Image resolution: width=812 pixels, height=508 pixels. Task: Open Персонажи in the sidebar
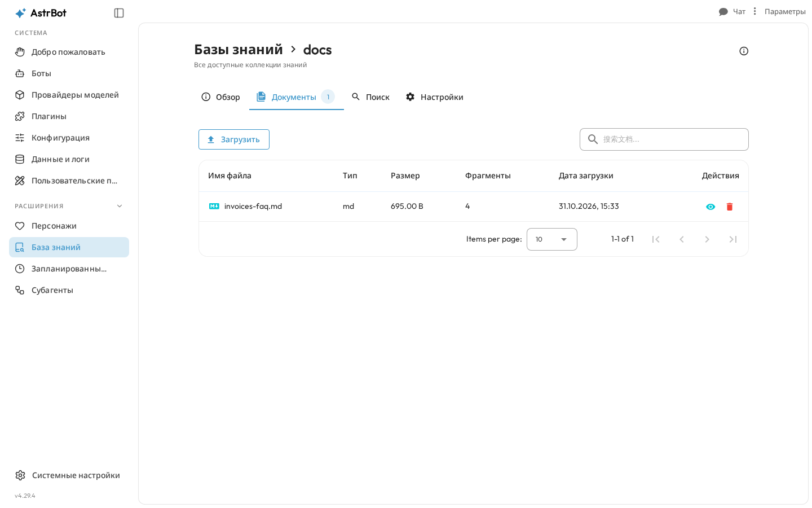coord(69,226)
